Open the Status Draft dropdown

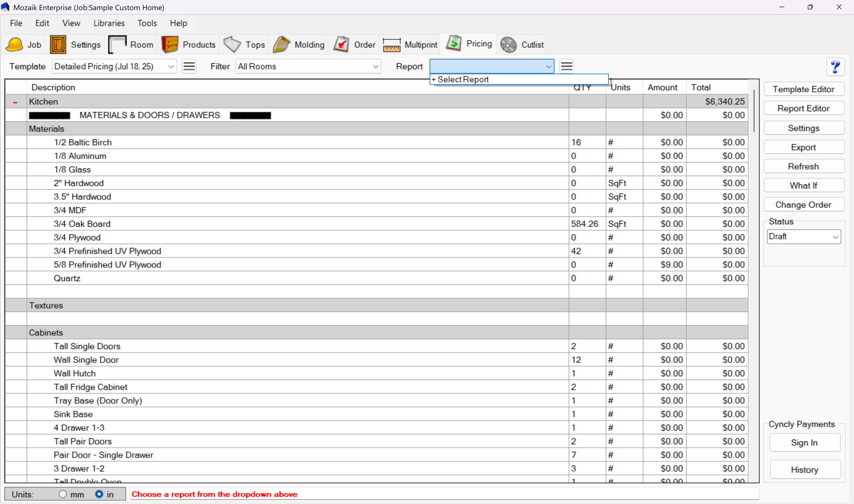coord(803,237)
